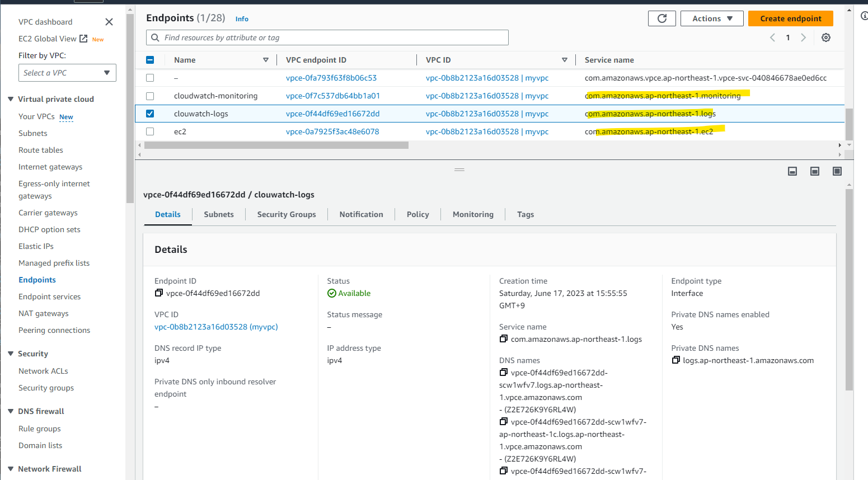Click the cloudwatch-monitoring name cell

coord(216,96)
